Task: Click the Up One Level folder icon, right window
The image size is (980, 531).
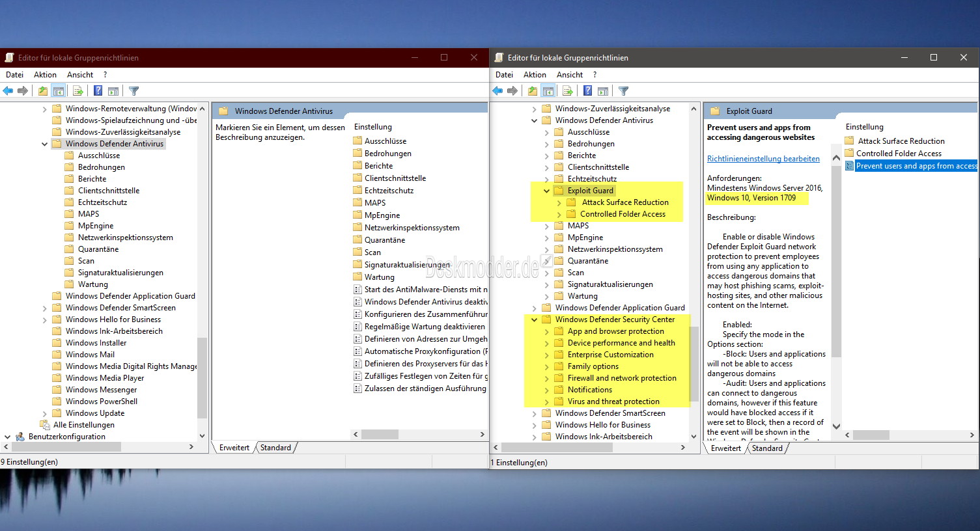Action: coord(533,91)
